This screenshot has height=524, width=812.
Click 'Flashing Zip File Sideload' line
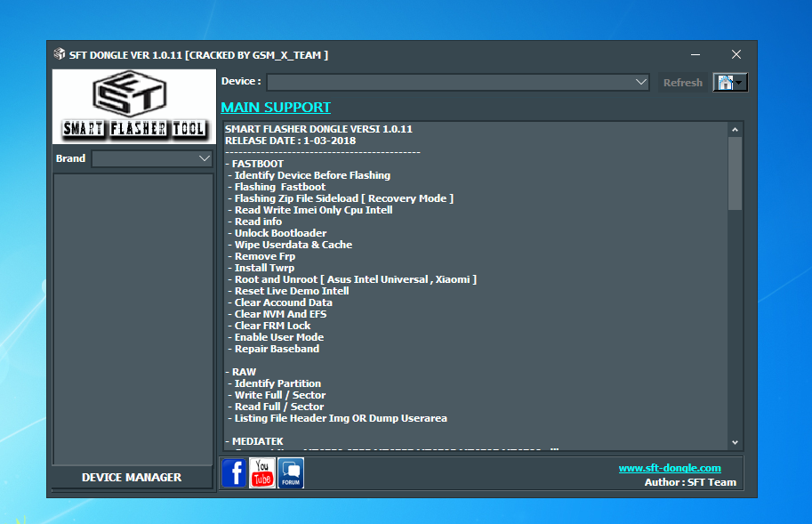(x=340, y=198)
